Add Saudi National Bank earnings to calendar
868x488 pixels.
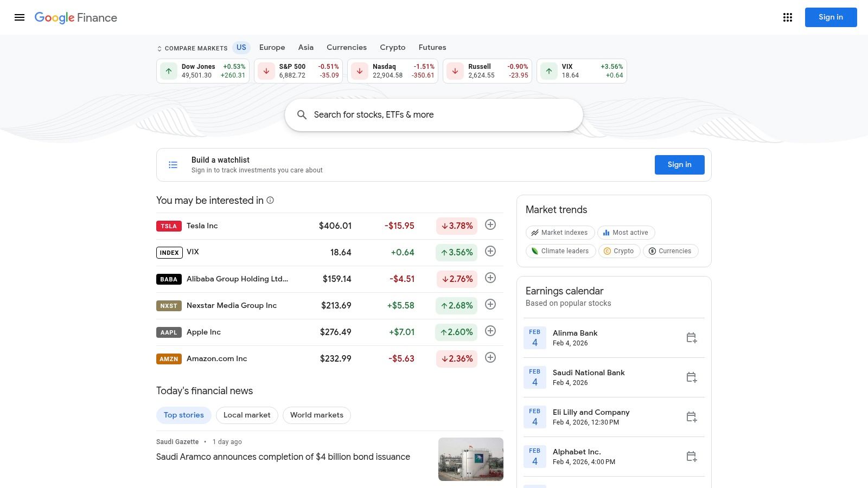pyautogui.click(x=691, y=377)
